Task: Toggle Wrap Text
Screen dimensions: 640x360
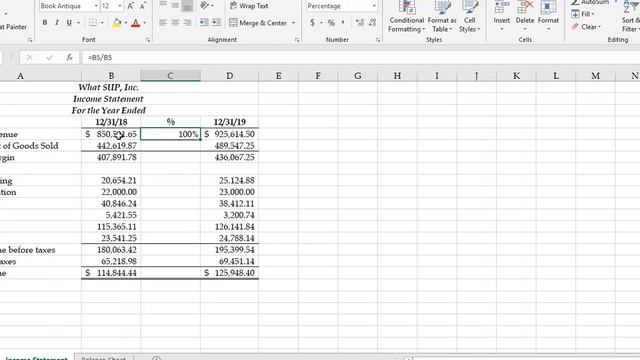Action: 249,6
